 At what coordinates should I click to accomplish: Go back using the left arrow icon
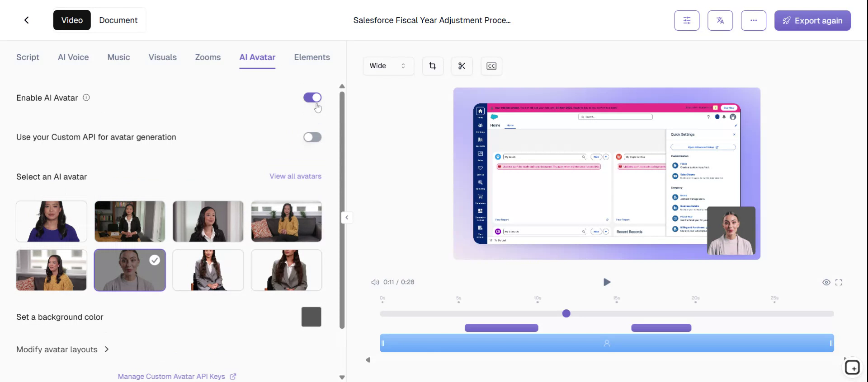click(x=27, y=20)
